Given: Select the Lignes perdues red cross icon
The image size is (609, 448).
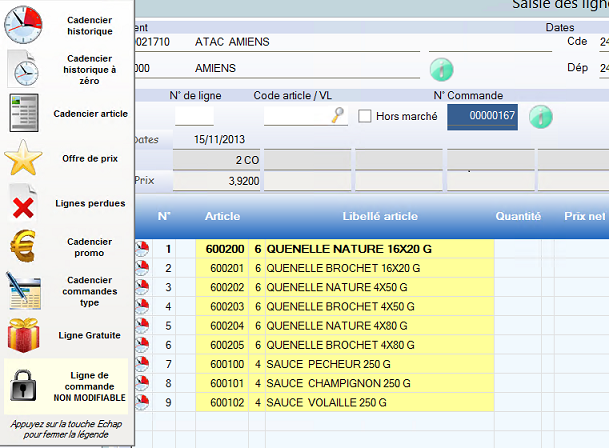Looking at the screenshot, I should pyautogui.click(x=24, y=203).
